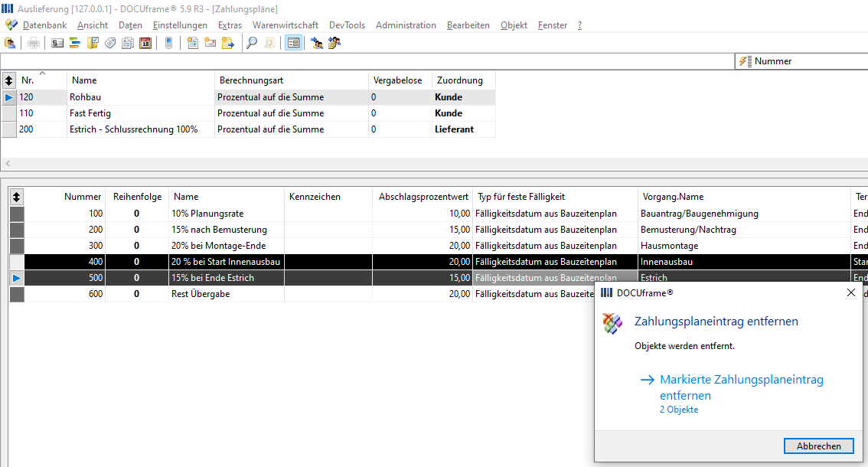Click the database users icon in toolbar

pos(10,43)
